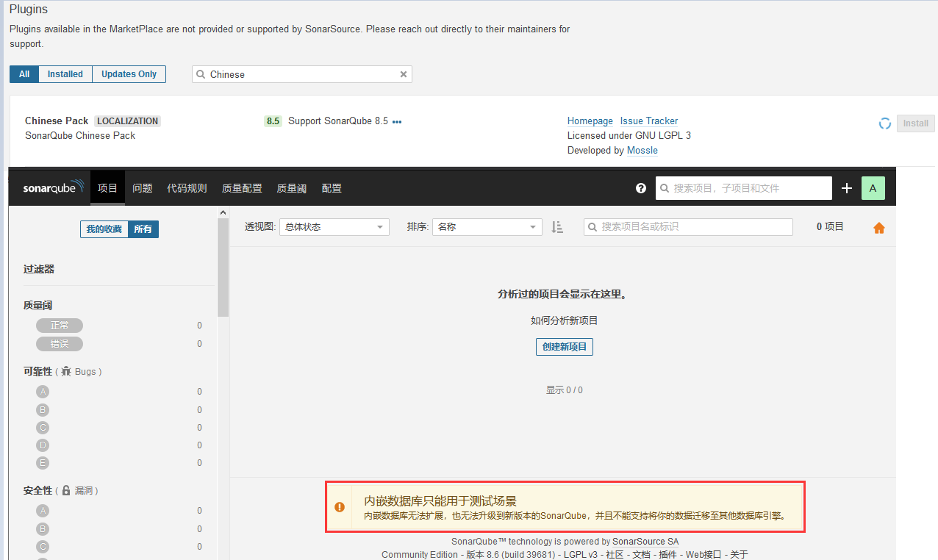Open the Mossle developer link
938x560 pixels.
642,151
